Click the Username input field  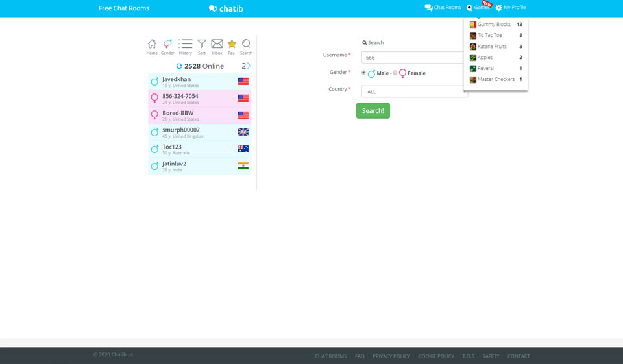pyautogui.click(x=413, y=57)
